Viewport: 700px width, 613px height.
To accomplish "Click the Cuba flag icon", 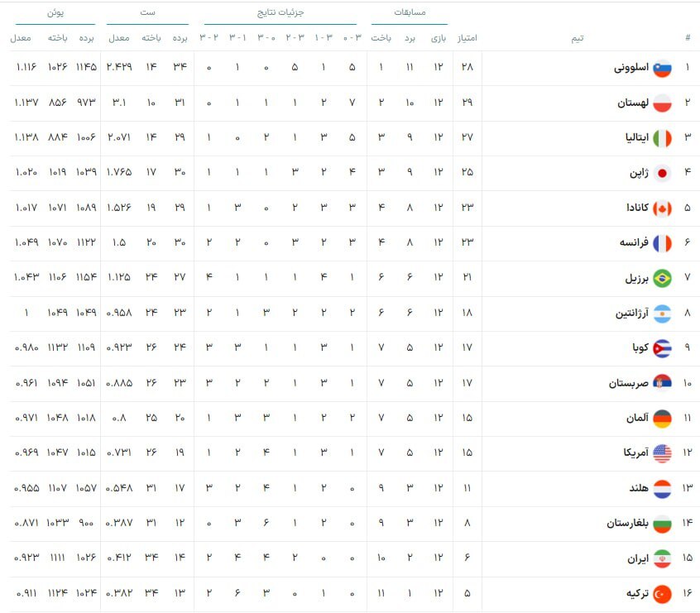I will coord(662,348).
